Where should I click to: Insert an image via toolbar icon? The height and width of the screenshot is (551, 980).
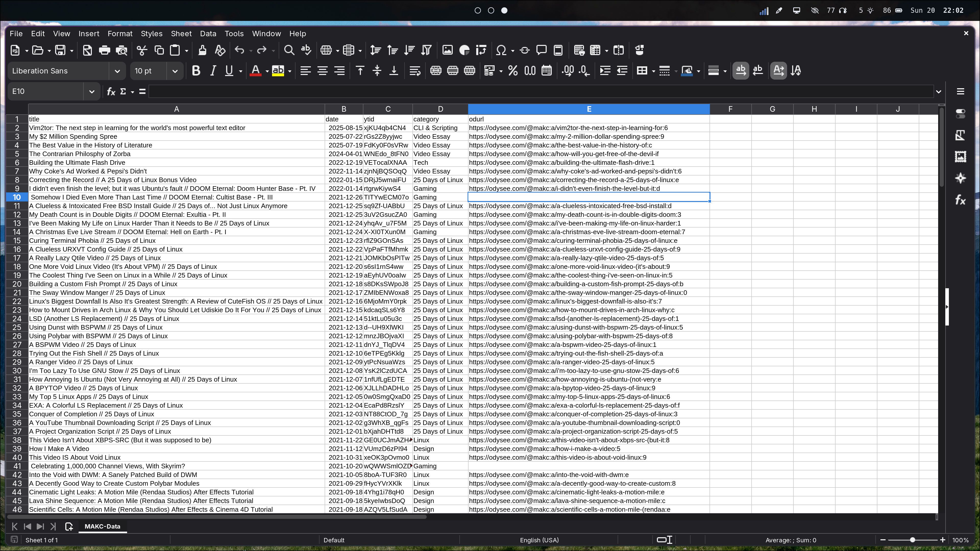tap(447, 50)
